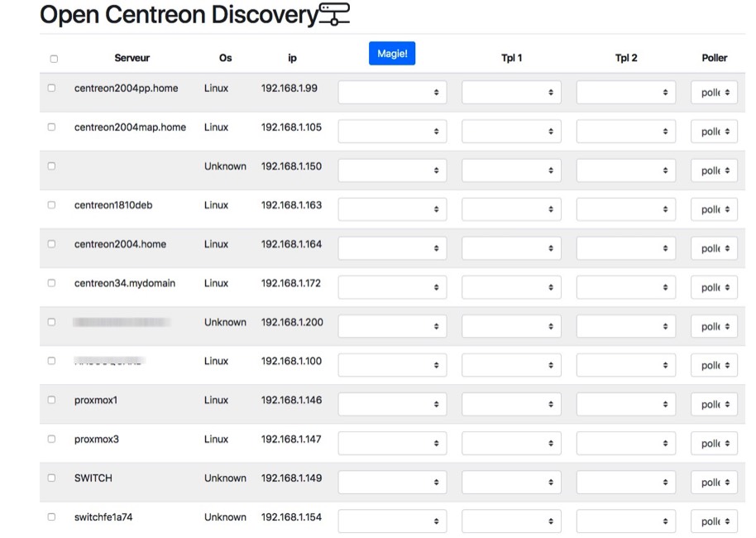Screen dimensions: 756x538
Task: Select the proxmox1 row checkbox
Action: (51, 400)
